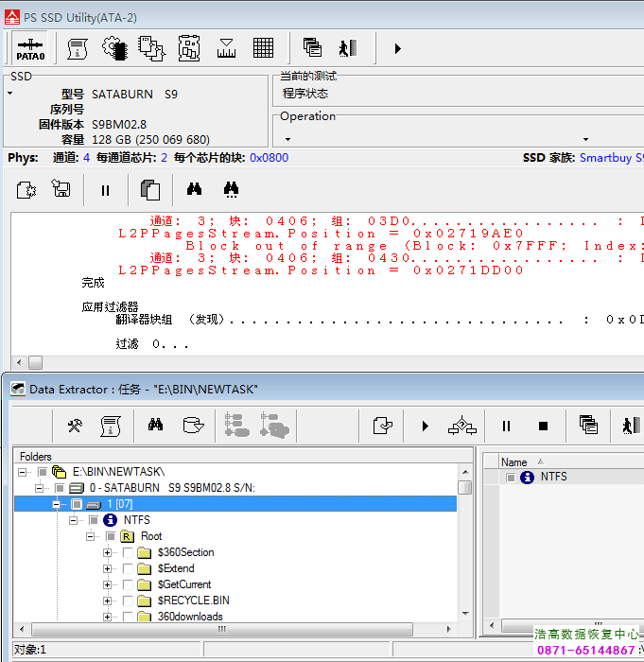Viewport: 644px width, 662px height.
Task: Toggle the $RECYCLE.BIN folder checkbox
Action: point(128,601)
